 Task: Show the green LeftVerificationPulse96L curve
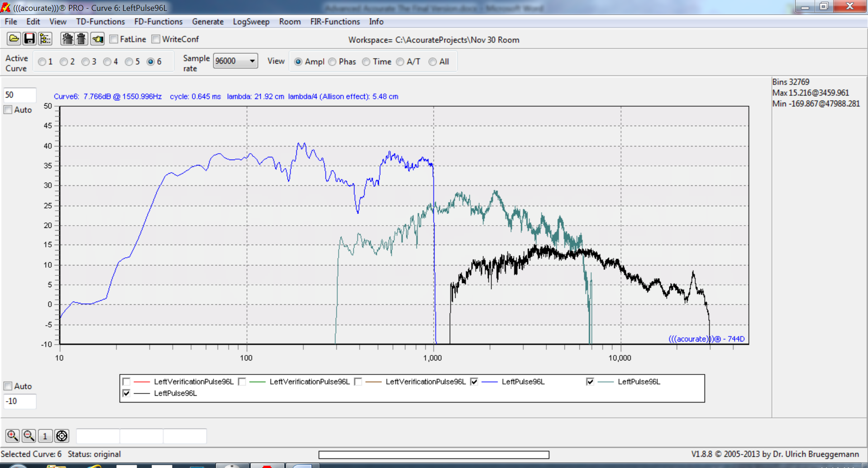pos(242,382)
